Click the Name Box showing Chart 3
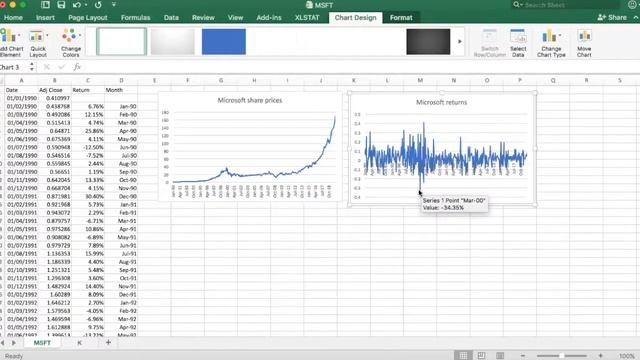This screenshot has width=640, height=360. (12, 67)
